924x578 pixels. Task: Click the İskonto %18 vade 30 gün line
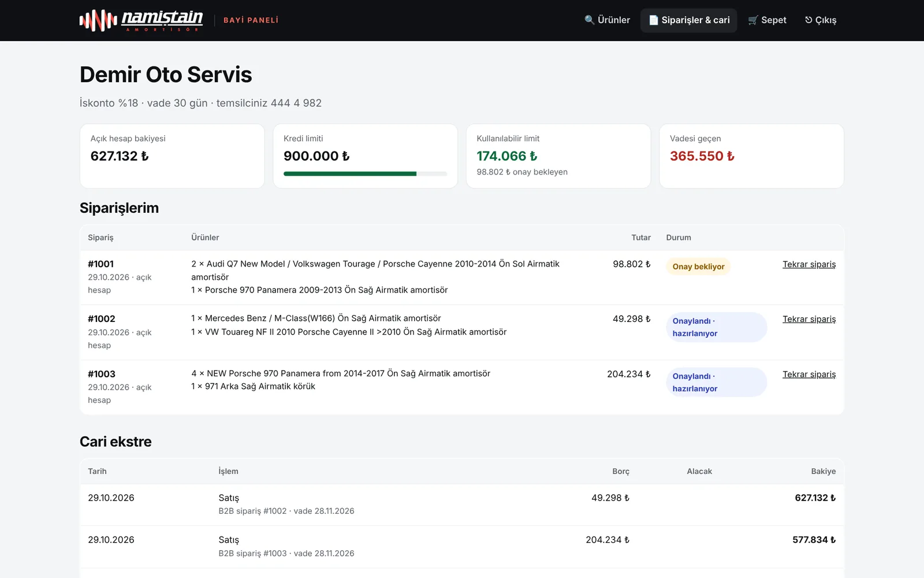200,103
